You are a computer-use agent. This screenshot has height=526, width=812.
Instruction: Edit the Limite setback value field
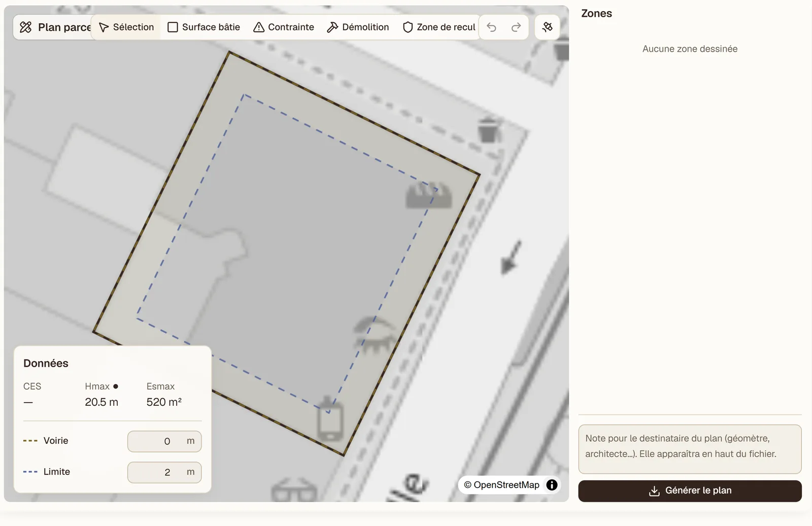(x=164, y=472)
